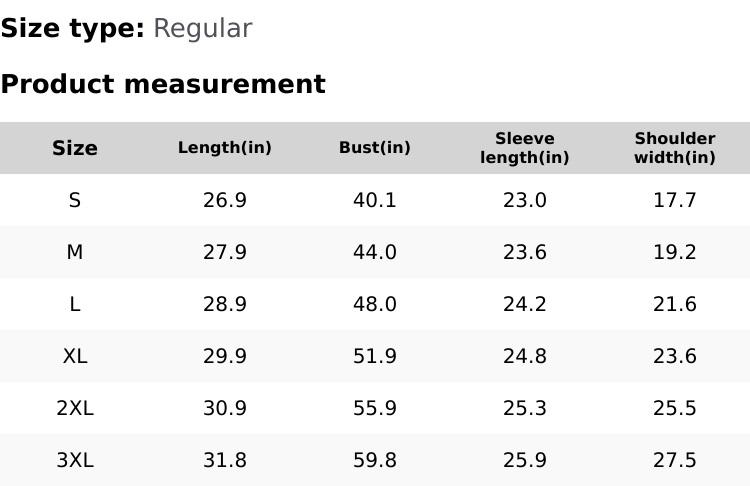Click the 23.6 shoulder width for XL
This screenshot has height=486, width=750.
click(675, 356)
